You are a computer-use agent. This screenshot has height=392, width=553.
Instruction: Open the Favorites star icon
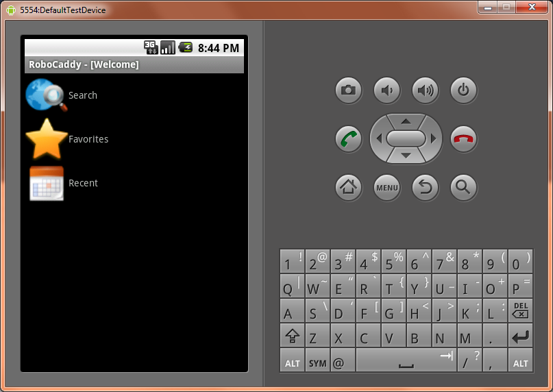[x=46, y=139]
